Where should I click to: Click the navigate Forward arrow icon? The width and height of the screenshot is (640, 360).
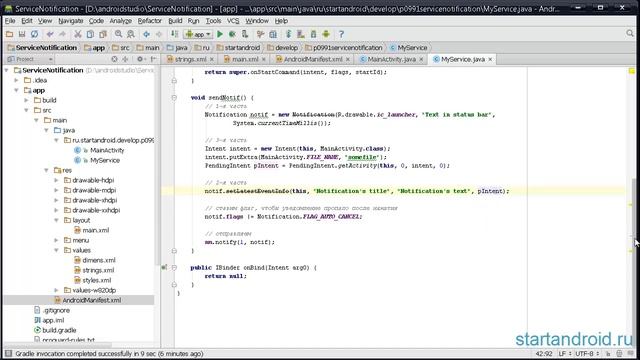(x=159, y=34)
